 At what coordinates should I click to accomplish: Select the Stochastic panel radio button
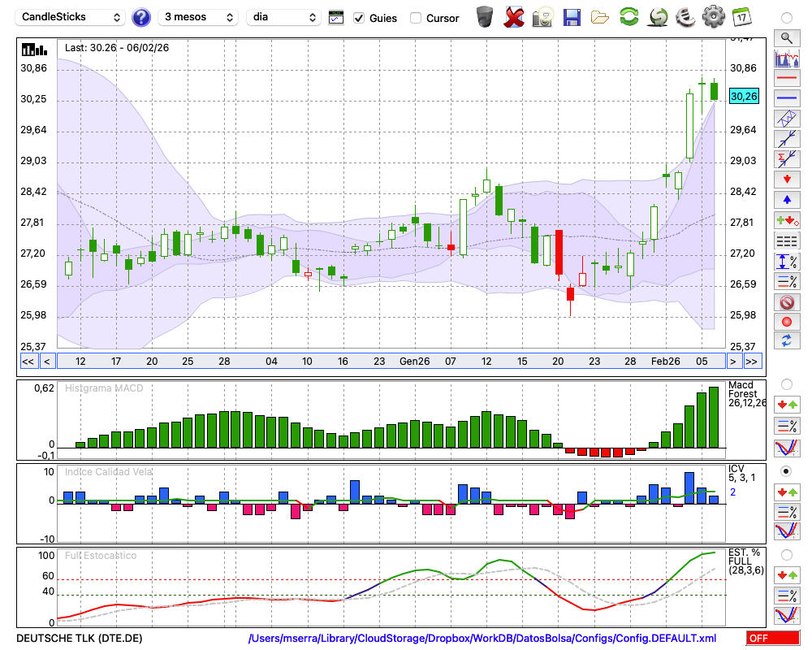(x=787, y=555)
